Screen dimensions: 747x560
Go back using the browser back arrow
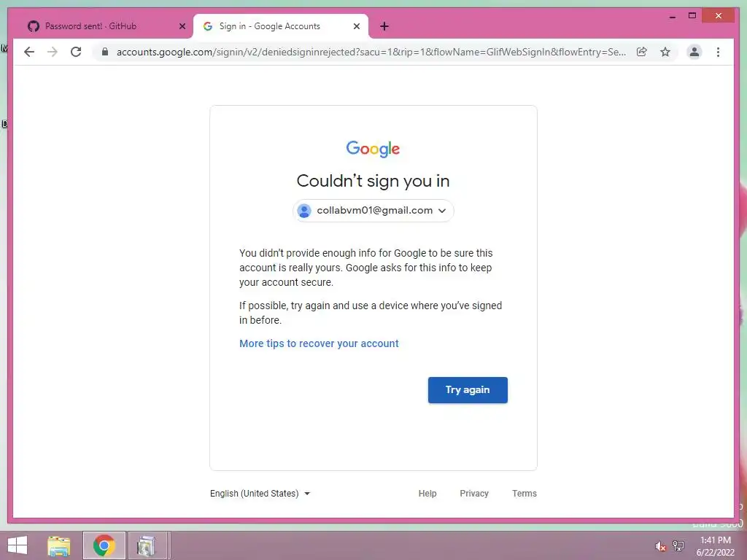point(29,52)
